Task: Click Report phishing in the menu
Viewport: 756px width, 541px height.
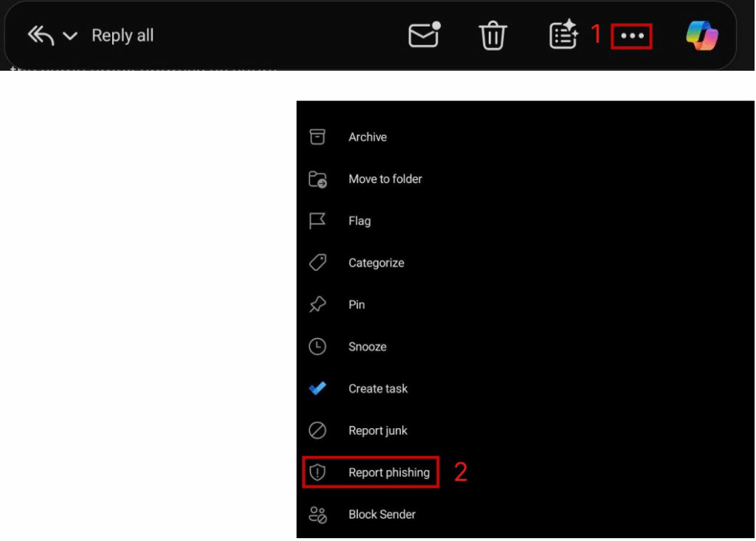Action: (388, 473)
